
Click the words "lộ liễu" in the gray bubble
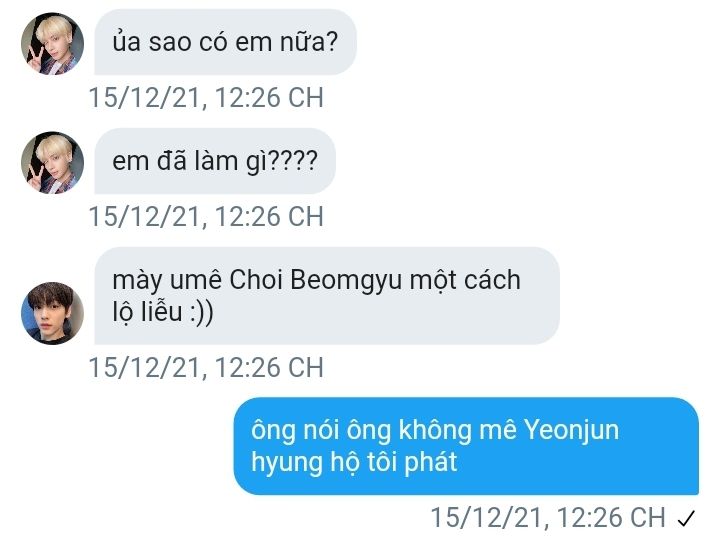click(147, 312)
